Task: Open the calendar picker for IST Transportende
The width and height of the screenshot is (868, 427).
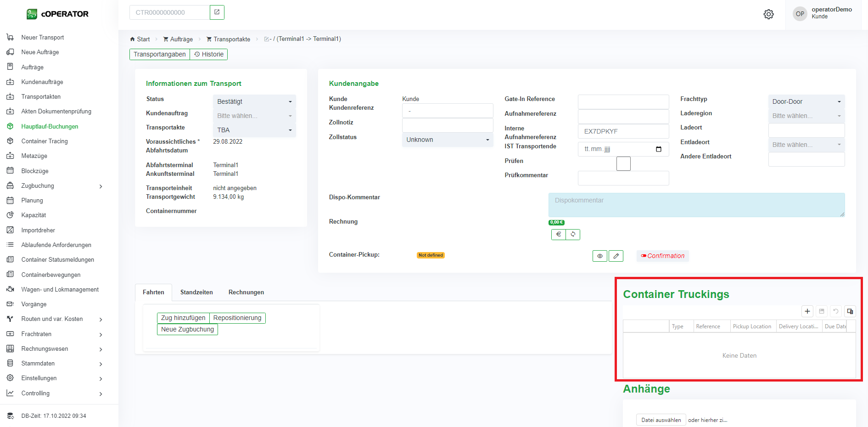Action: click(659, 149)
